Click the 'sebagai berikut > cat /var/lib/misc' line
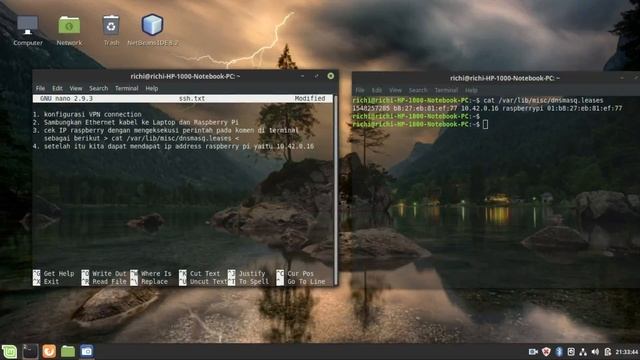Screen dimensions: 640x360 tap(141, 138)
